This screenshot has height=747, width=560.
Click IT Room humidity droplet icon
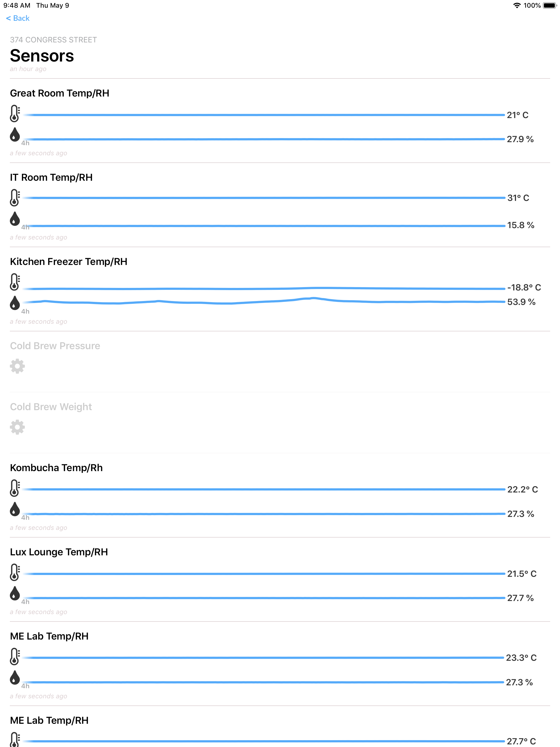pyautogui.click(x=14, y=219)
